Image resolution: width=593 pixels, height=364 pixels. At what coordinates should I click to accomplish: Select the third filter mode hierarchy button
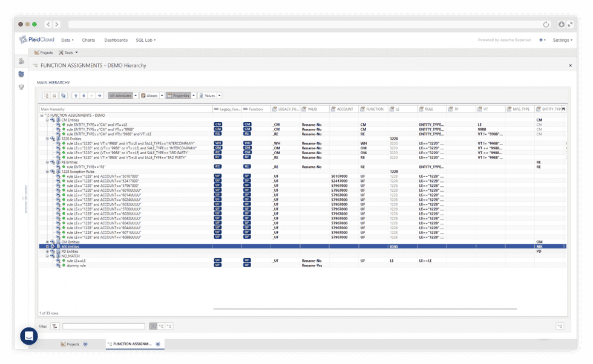(x=169, y=326)
